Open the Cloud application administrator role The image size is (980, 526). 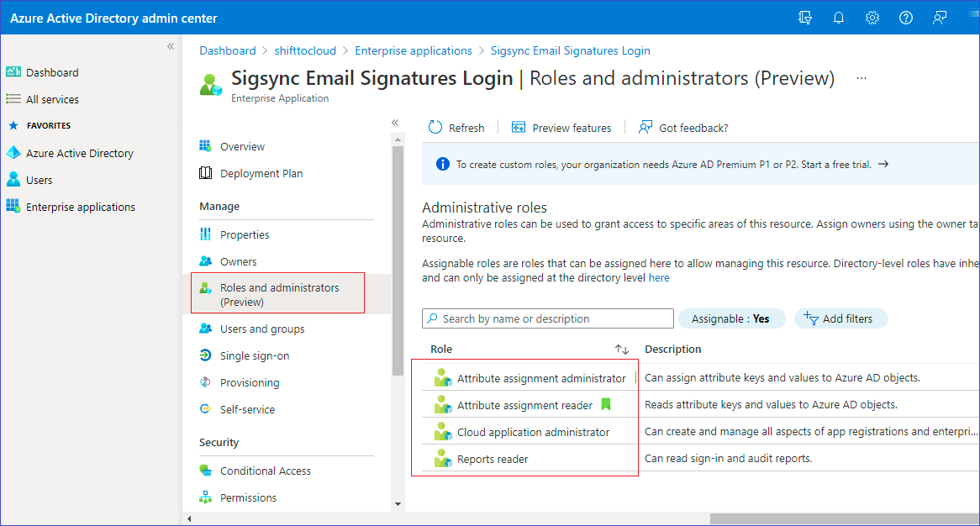pos(533,432)
